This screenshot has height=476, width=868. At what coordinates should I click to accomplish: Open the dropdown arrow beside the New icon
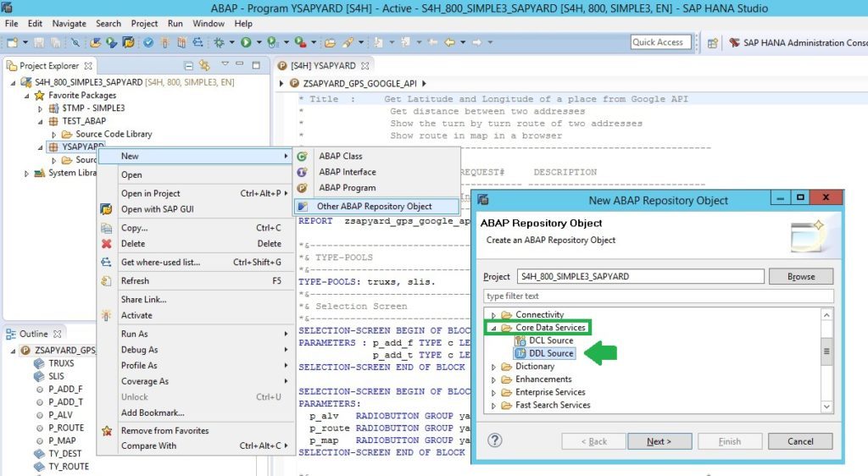tap(25, 42)
